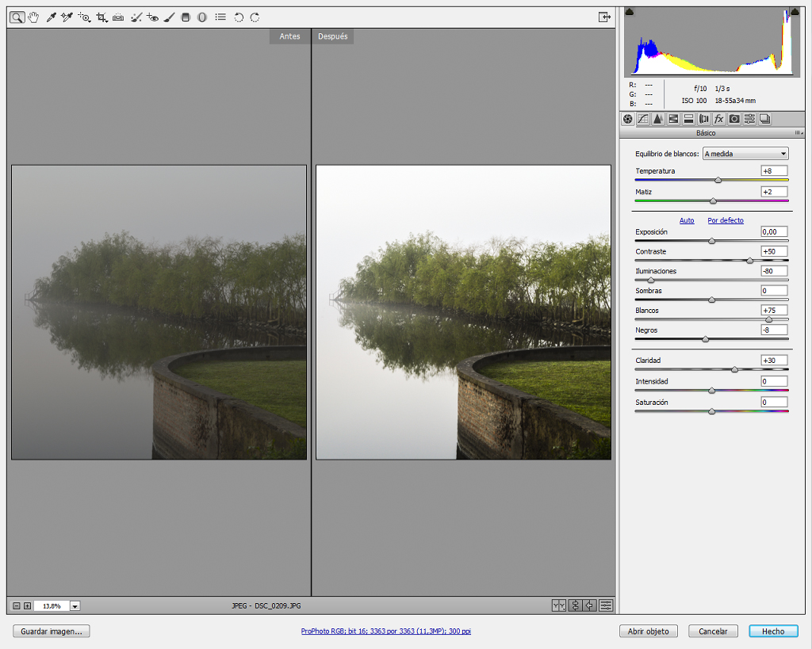The width and height of the screenshot is (812, 649).
Task: Select the Graduated Filter tool
Action: click(x=186, y=17)
